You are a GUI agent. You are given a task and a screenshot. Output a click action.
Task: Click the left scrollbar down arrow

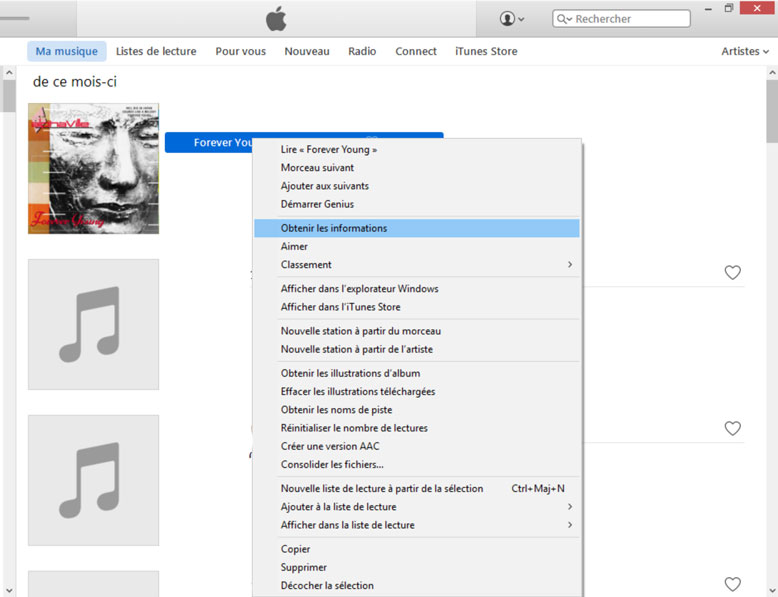coord(9,590)
